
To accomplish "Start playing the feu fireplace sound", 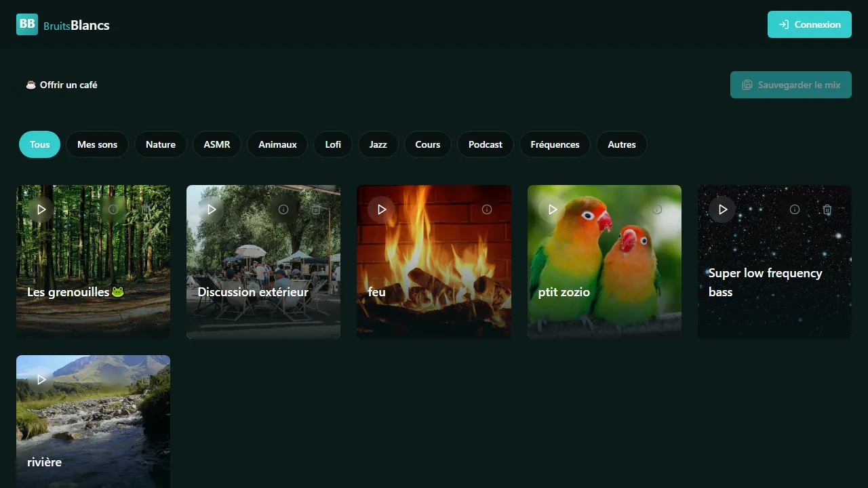I will (x=382, y=209).
